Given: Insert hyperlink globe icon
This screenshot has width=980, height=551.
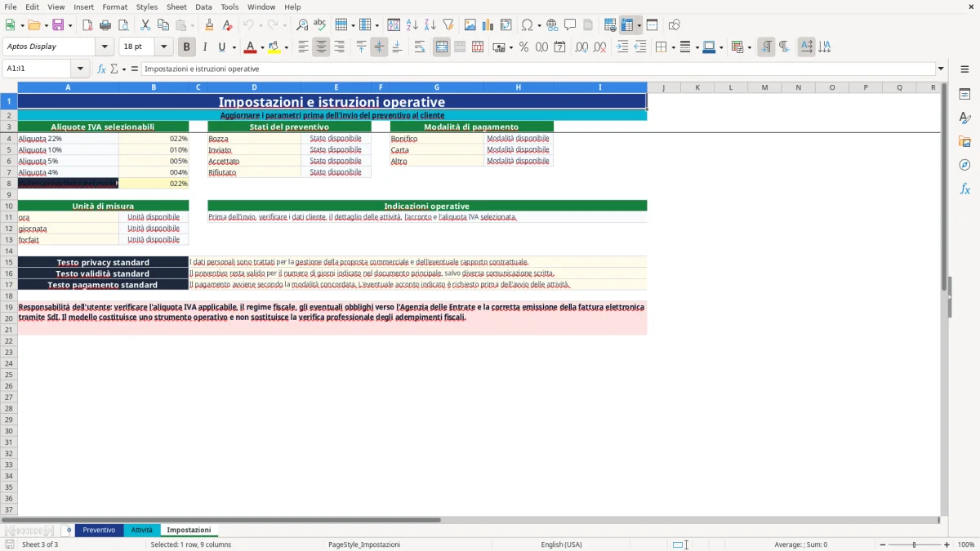Looking at the screenshot, I should pos(552,25).
